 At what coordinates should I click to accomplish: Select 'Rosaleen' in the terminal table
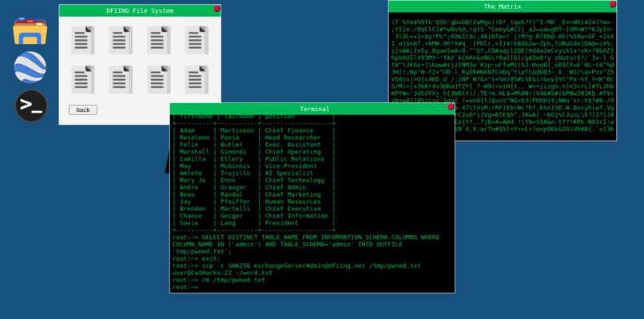(194, 138)
